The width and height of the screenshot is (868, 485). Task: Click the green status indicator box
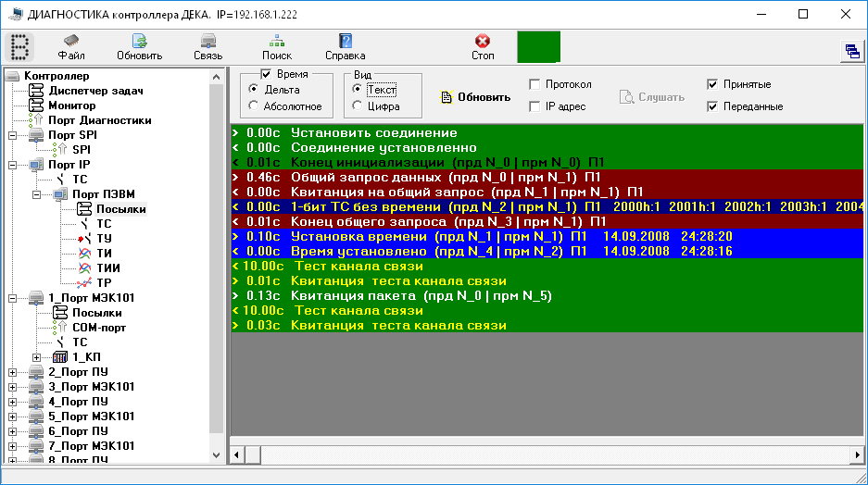tap(538, 46)
